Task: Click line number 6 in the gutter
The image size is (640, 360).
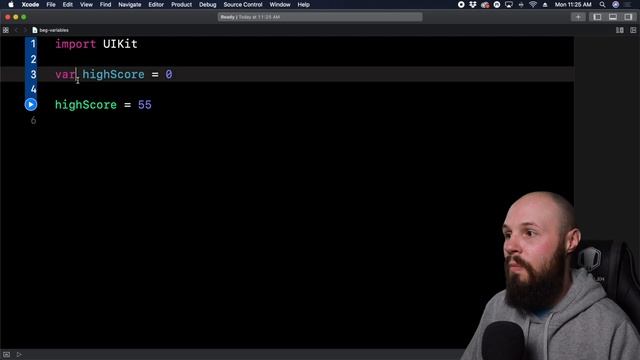Action: [x=33, y=120]
